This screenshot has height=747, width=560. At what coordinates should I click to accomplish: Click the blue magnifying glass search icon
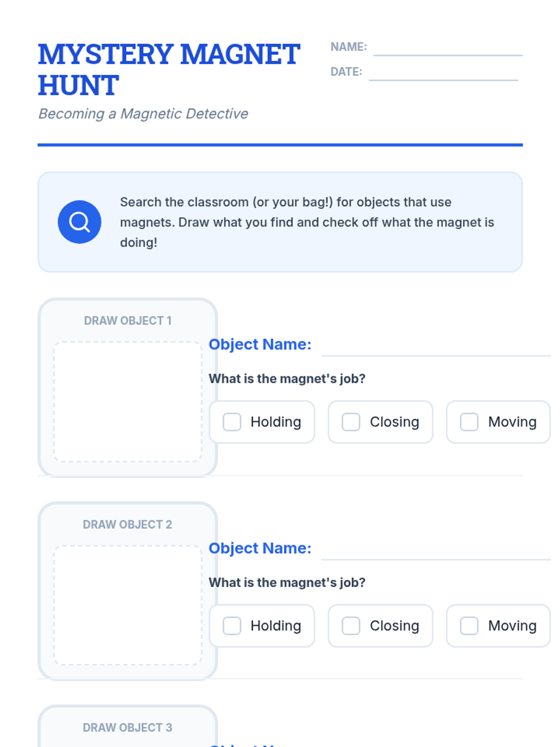coord(79,222)
